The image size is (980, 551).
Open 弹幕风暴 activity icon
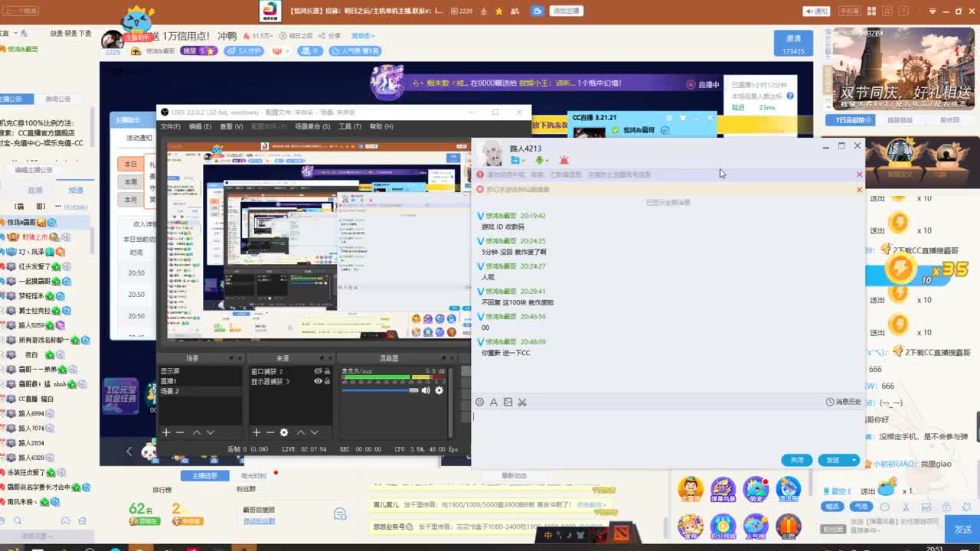pos(723,491)
